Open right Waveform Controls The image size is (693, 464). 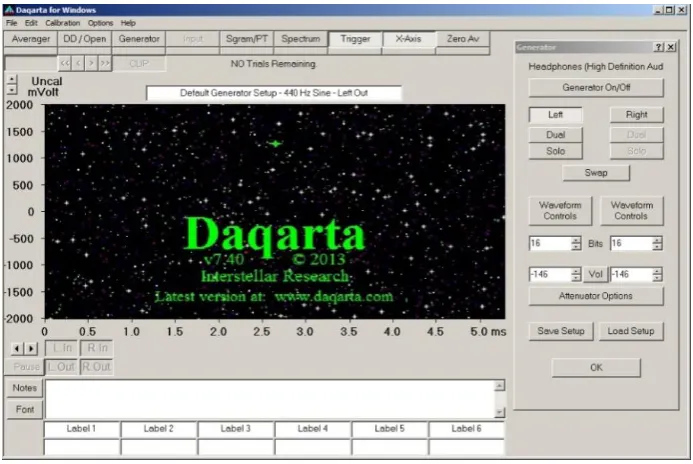tap(632, 211)
